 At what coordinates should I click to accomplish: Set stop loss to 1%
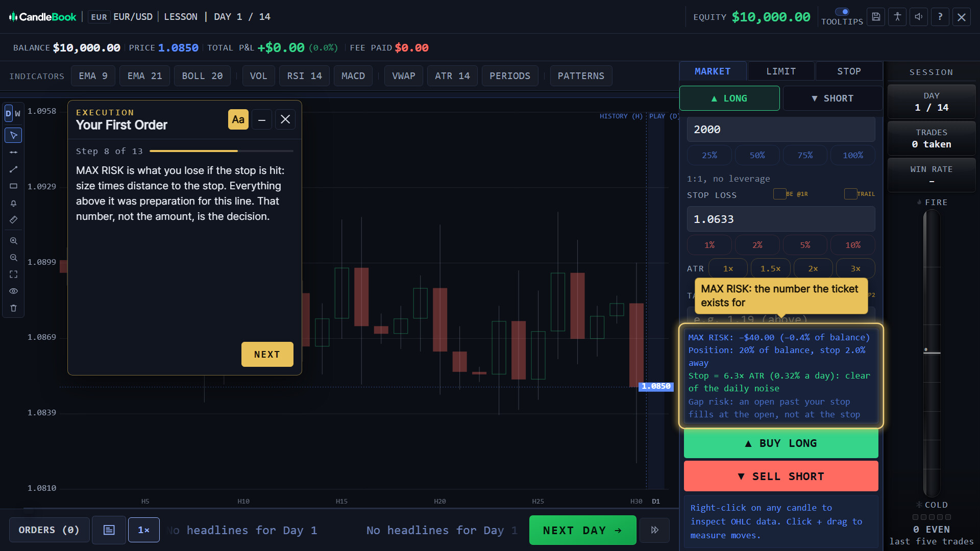709,245
